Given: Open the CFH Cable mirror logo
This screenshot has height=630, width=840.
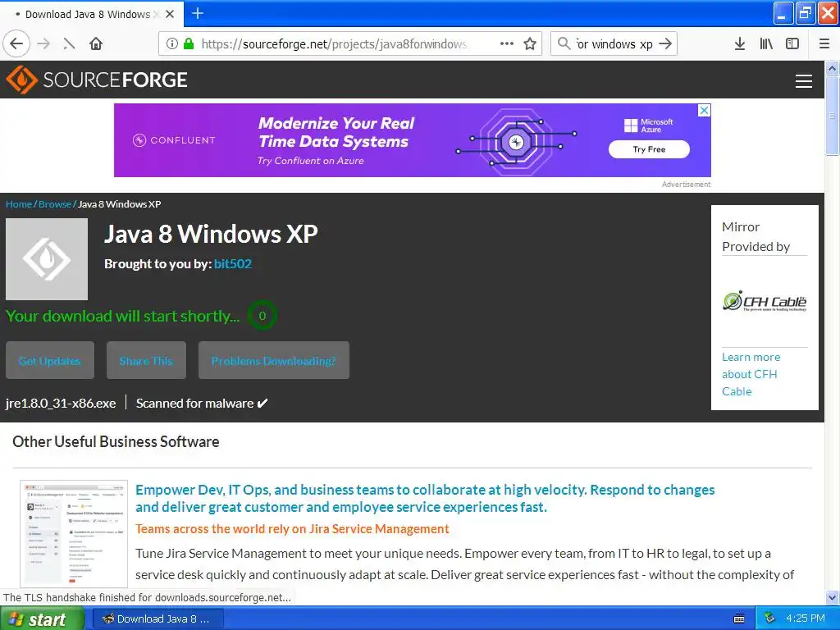Looking at the screenshot, I should click(765, 302).
